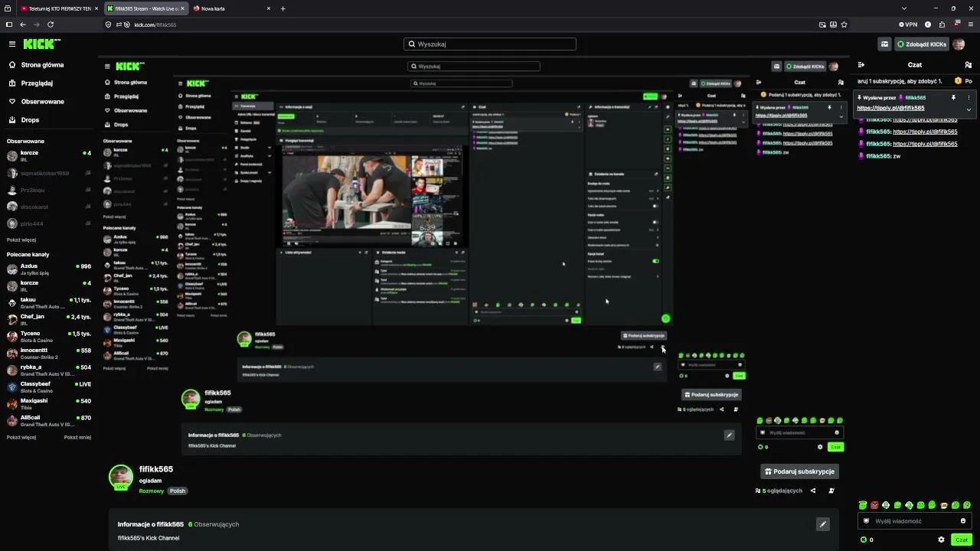Expand the pinned message with the chevron
This screenshot has width=980, height=551.
point(969,109)
